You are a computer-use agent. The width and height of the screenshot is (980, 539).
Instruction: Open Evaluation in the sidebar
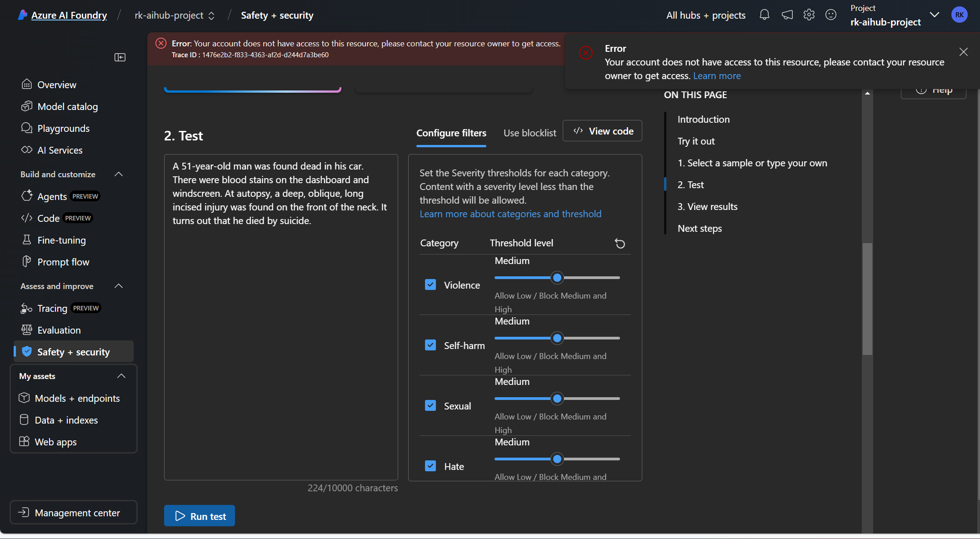[x=59, y=330]
